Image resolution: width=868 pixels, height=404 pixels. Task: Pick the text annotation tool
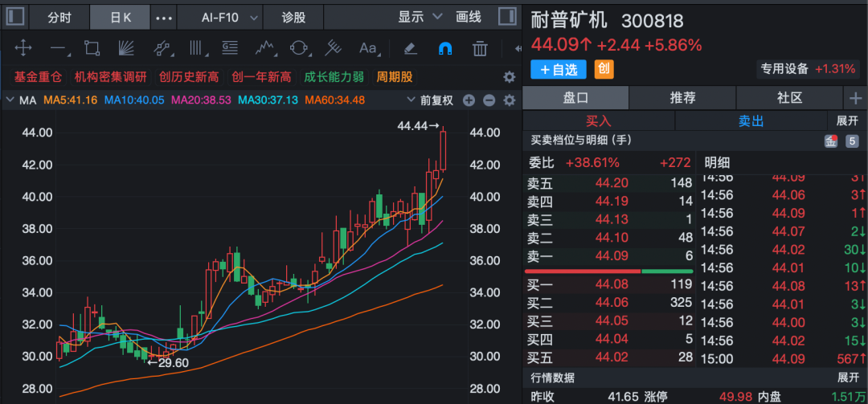click(368, 48)
